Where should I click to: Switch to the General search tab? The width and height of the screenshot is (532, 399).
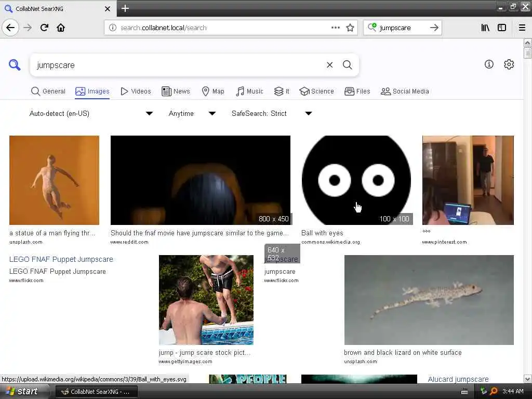click(x=48, y=91)
